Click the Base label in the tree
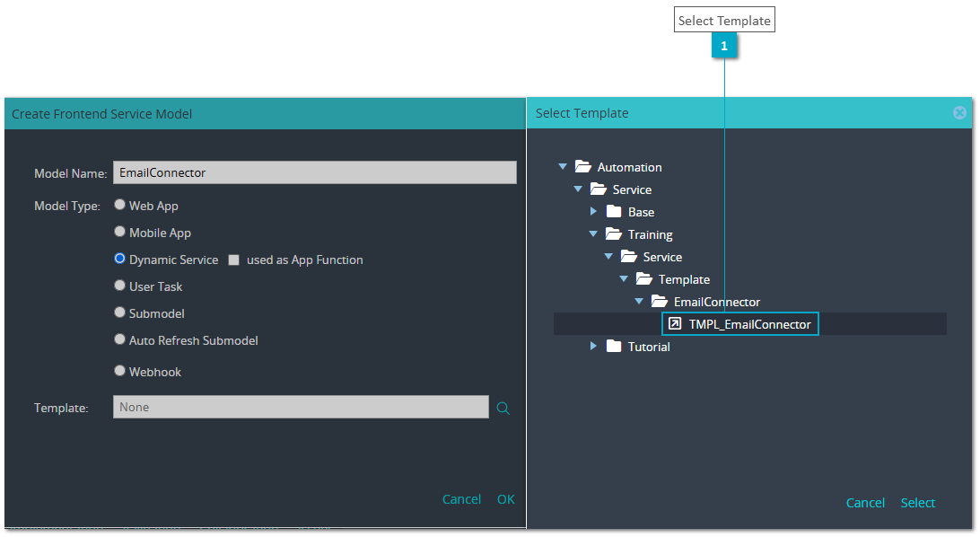Viewport: 980px width, 537px height. coord(642,213)
